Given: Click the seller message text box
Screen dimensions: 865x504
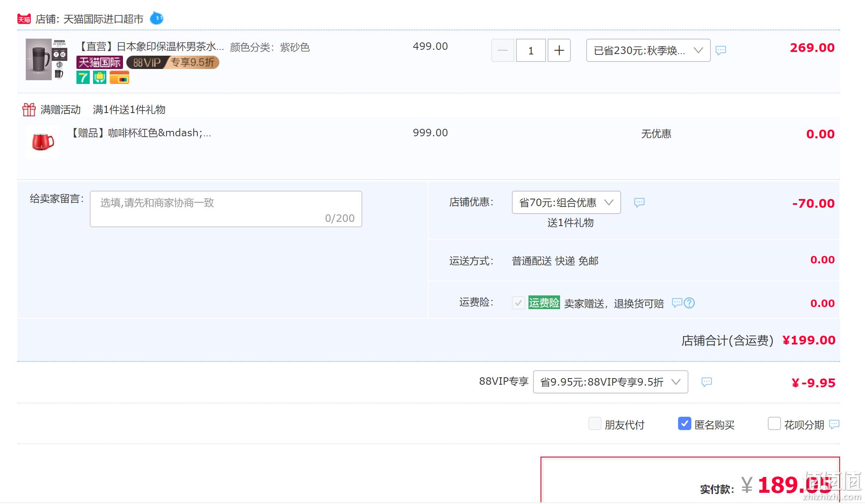Looking at the screenshot, I should coord(226,209).
